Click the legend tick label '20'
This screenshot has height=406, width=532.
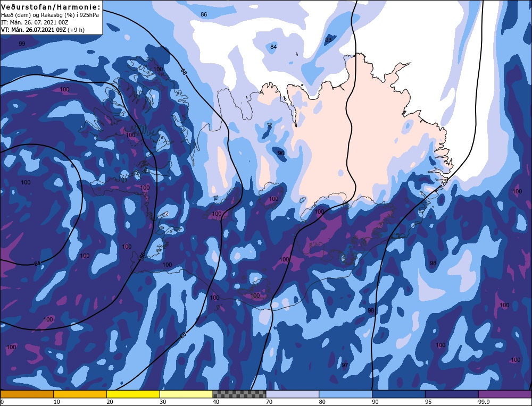tap(109, 402)
